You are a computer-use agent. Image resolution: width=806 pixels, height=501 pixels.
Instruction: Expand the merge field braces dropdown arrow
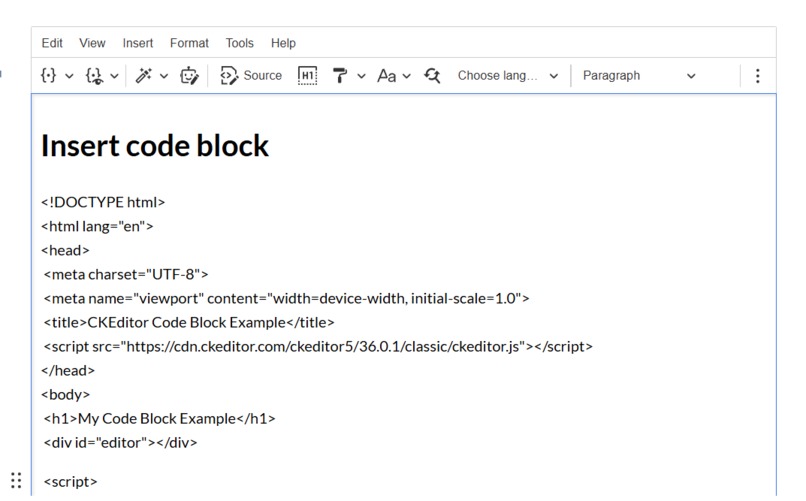[69, 76]
